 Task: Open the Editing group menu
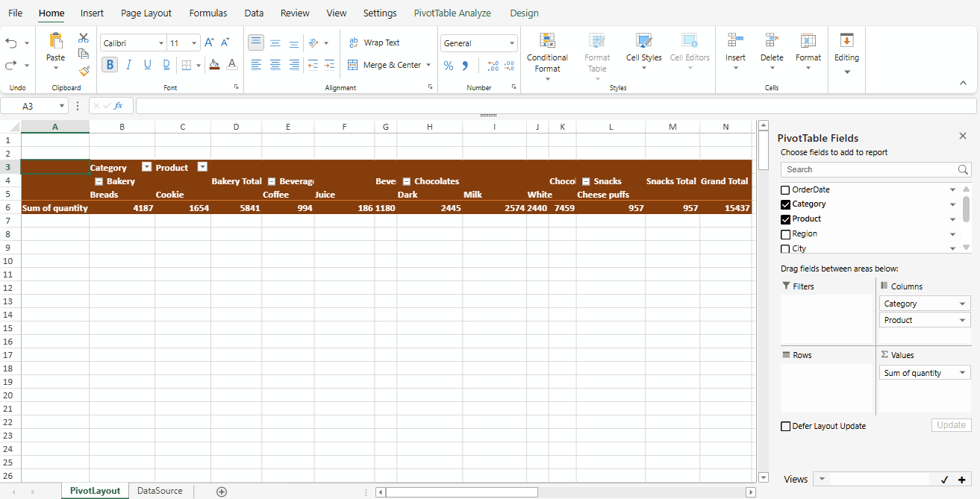coord(846,54)
